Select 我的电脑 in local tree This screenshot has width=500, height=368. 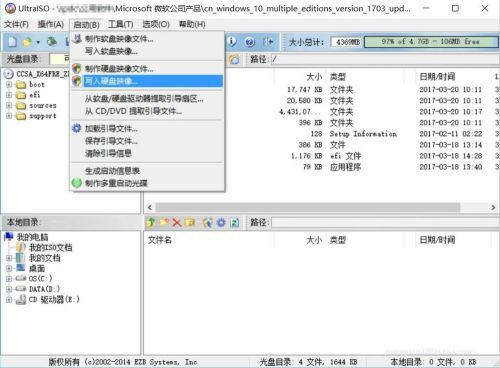click(x=32, y=237)
